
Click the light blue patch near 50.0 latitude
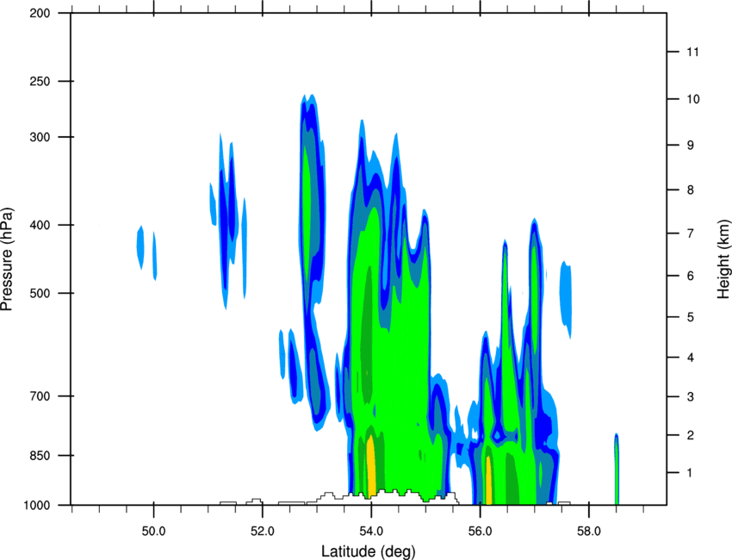(x=140, y=247)
